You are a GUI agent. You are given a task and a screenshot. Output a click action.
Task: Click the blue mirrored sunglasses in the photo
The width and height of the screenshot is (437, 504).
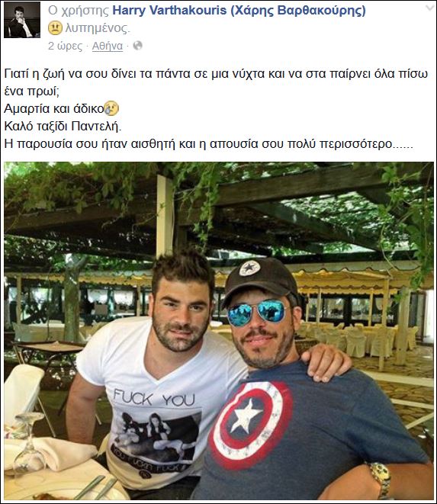(x=258, y=312)
